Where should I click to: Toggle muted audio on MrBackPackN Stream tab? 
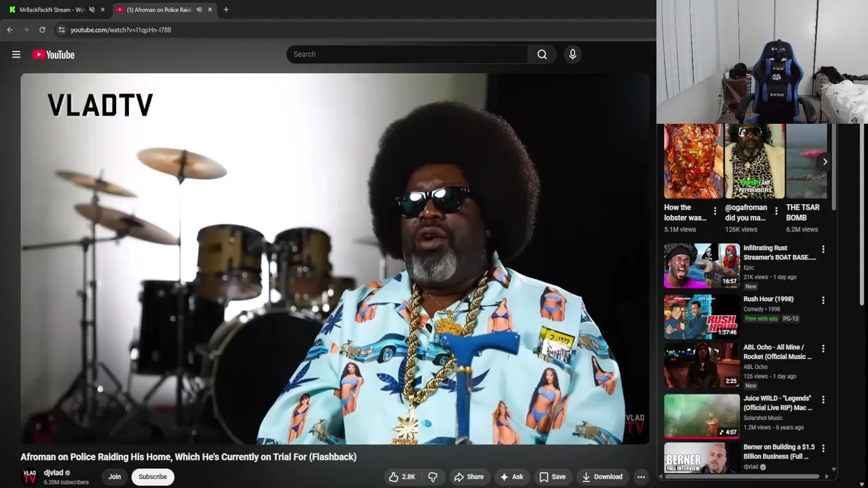[x=92, y=9]
